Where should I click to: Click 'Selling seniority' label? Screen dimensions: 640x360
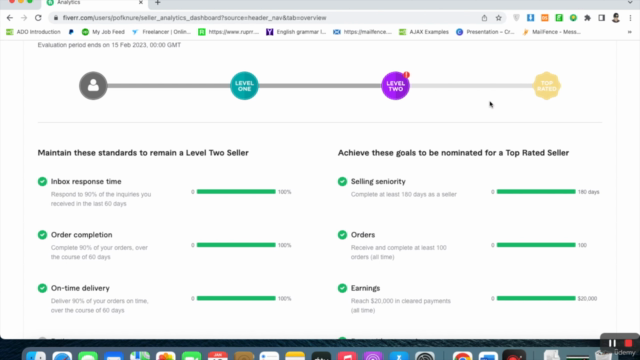(x=378, y=181)
